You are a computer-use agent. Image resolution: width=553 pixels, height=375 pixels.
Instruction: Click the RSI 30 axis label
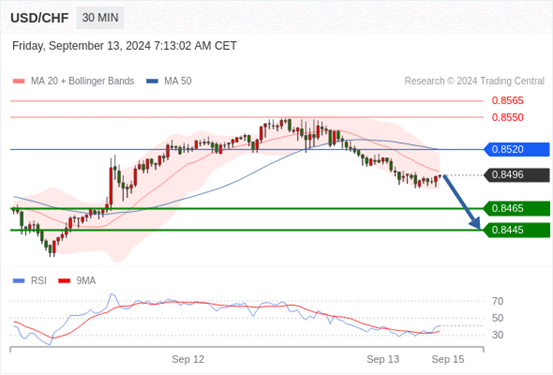(x=498, y=335)
